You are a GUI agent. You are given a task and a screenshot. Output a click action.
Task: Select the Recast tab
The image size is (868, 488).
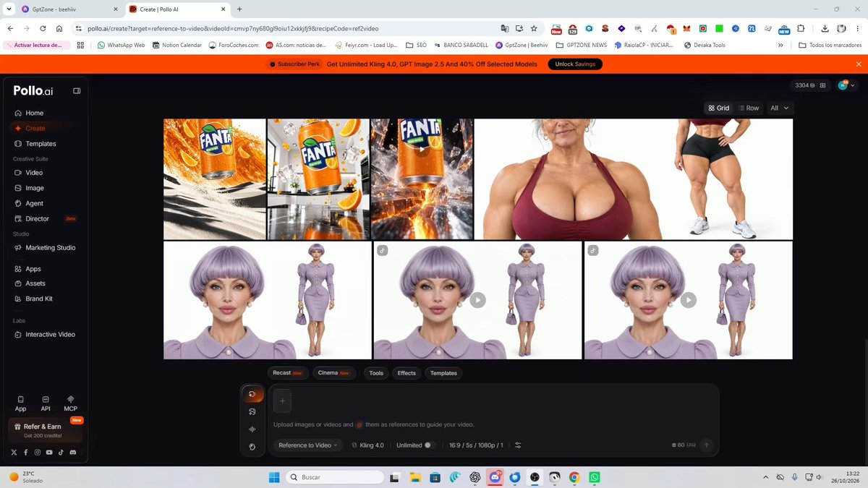[x=287, y=373]
